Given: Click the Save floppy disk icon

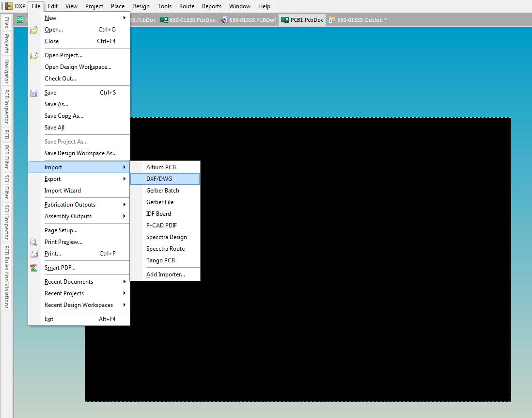Looking at the screenshot, I should pyautogui.click(x=34, y=93).
